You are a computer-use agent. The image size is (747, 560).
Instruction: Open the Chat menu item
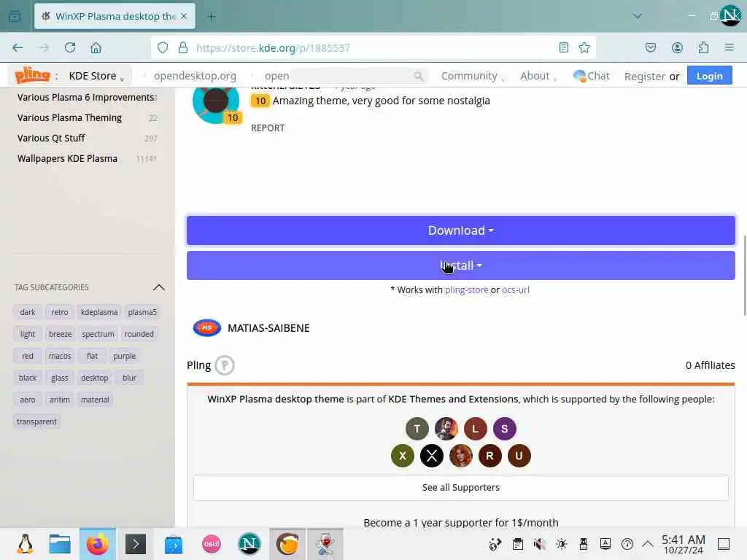pyautogui.click(x=591, y=76)
